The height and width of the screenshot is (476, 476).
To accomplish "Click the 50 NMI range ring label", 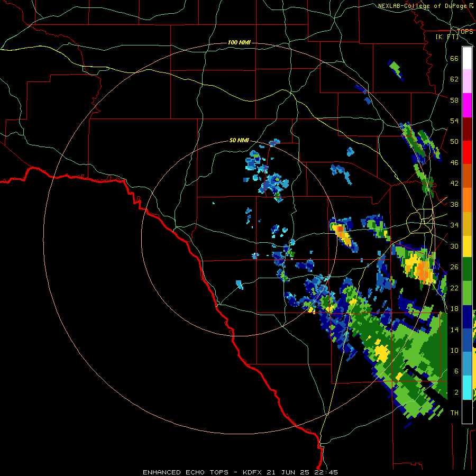I will click(239, 140).
